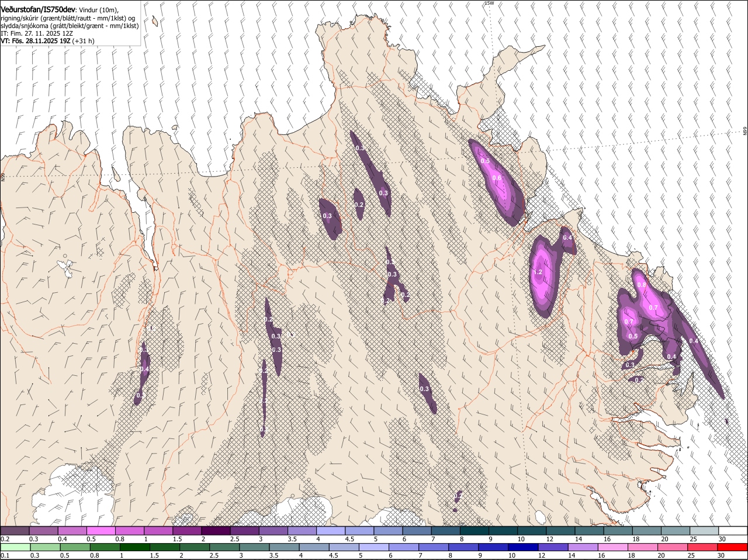748x560 pixels.
Task: Pick the medium green 0.5 rain legend swatch
Action: click(75, 547)
